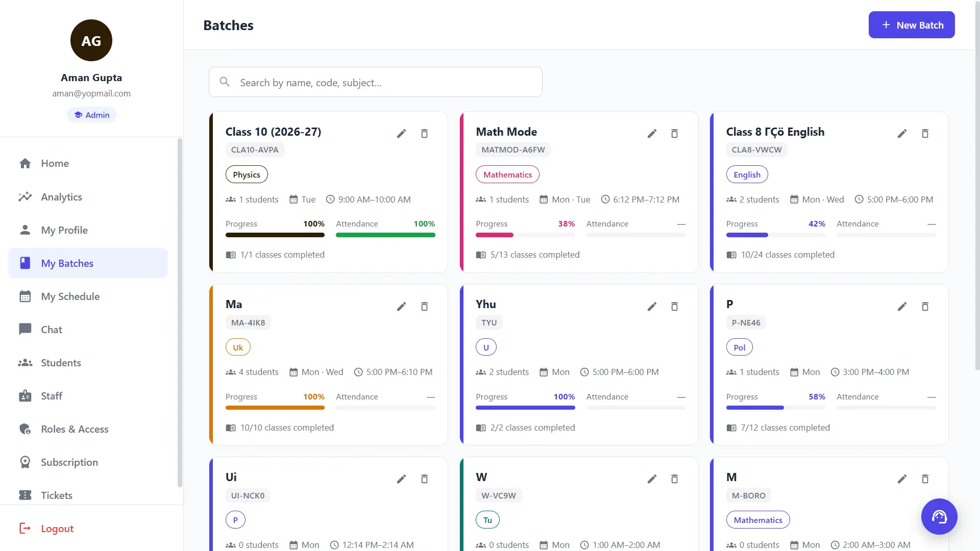The image size is (980, 551).
Task: Focus the batch search field
Action: [376, 82]
